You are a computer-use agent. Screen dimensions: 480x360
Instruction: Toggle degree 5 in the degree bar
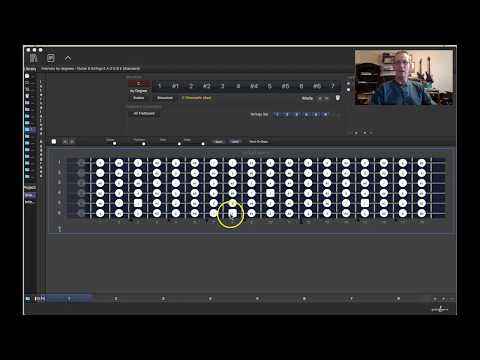point(270,86)
